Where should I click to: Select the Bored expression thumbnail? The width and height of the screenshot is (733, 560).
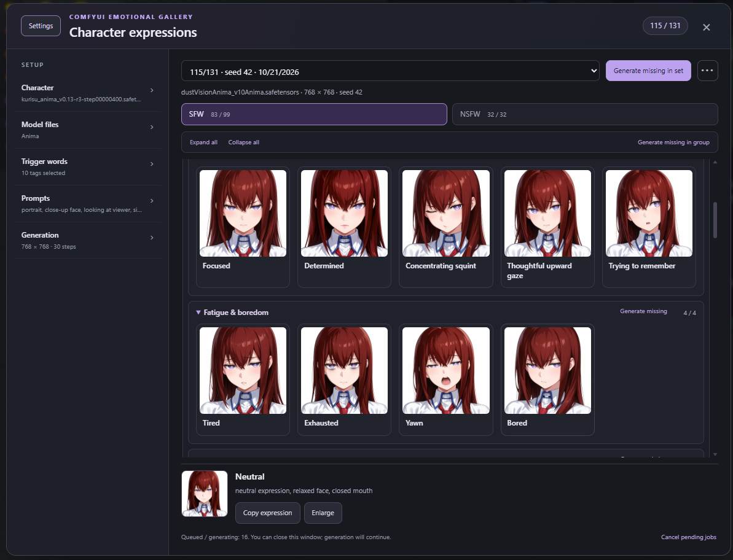pos(547,370)
